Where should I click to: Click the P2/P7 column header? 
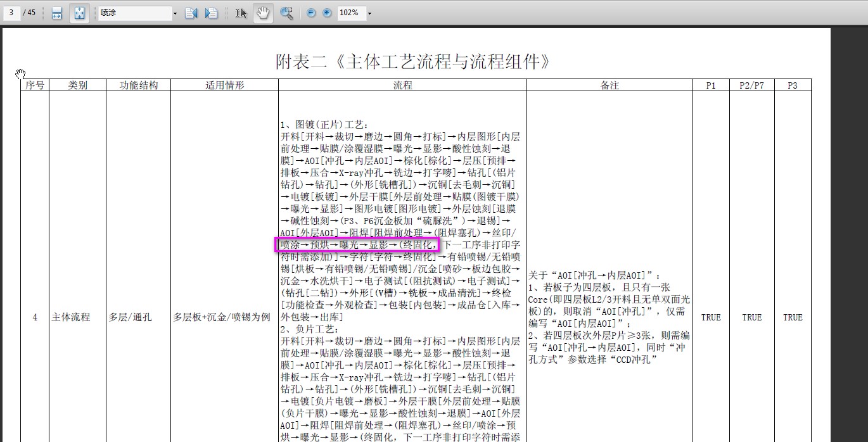[x=752, y=85]
